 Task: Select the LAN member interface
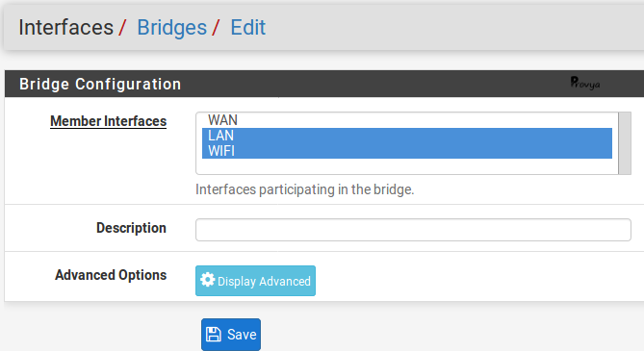tap(407, 136)
